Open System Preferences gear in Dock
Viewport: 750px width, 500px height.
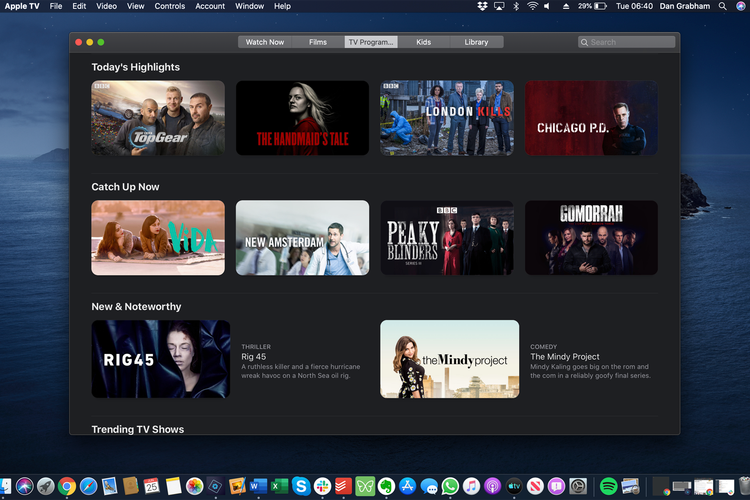tap(578, 487)
